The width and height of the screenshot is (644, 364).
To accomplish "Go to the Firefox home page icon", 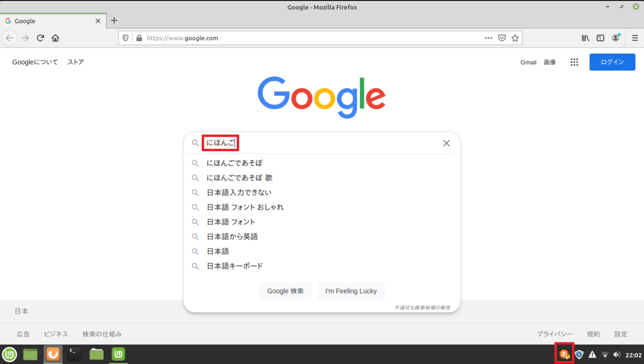I will 55,38.
